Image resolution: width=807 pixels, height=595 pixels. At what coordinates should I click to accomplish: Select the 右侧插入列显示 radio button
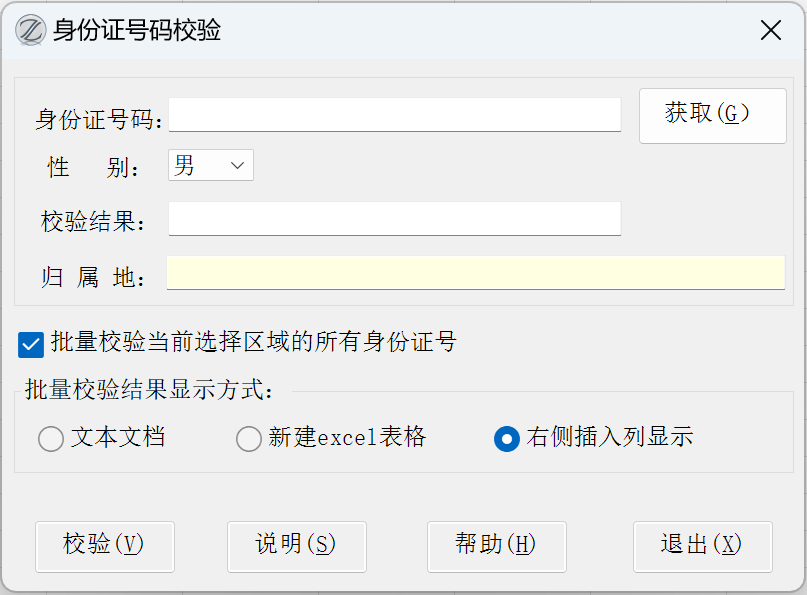507,439
